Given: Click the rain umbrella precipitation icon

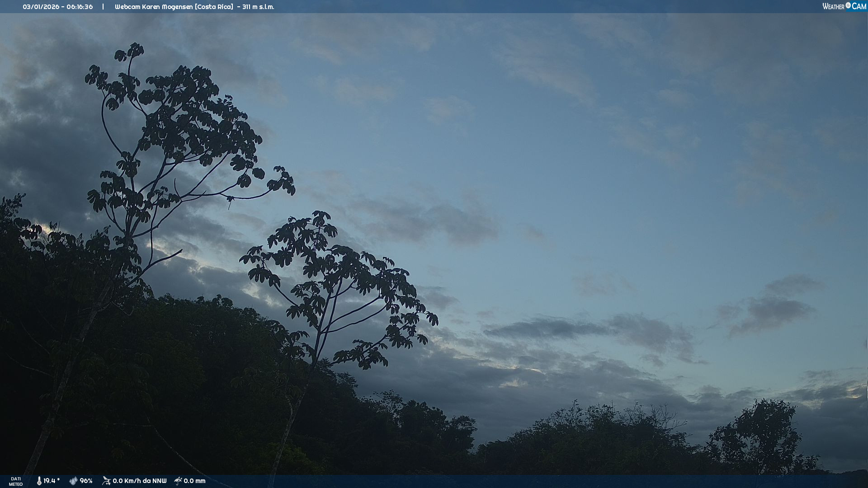Looking at the screenshot, I should [178, 481].
